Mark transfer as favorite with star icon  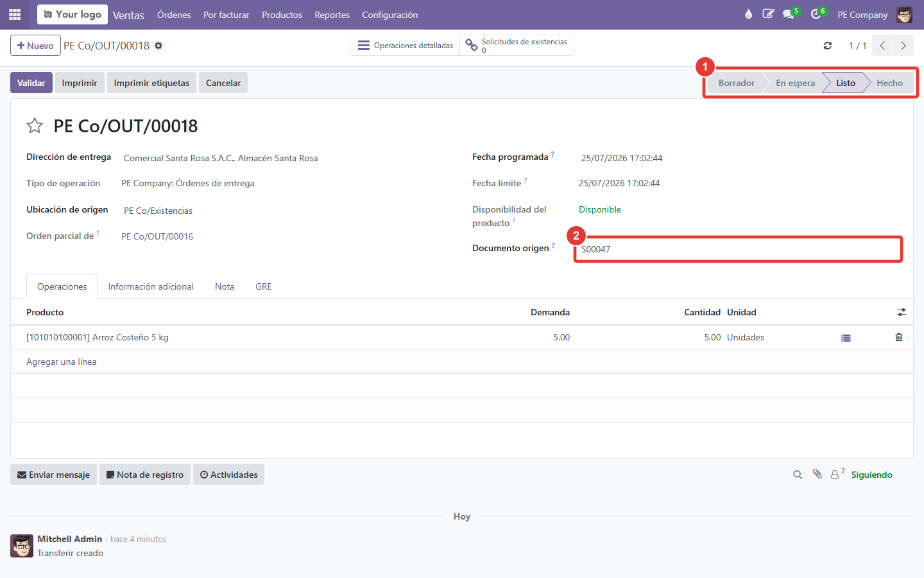35,126
